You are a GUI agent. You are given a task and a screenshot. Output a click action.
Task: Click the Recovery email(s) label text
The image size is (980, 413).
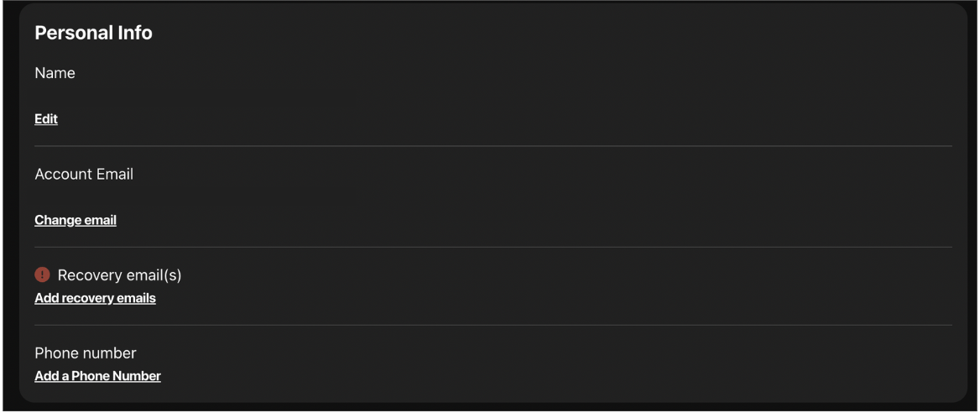point(119,274)
